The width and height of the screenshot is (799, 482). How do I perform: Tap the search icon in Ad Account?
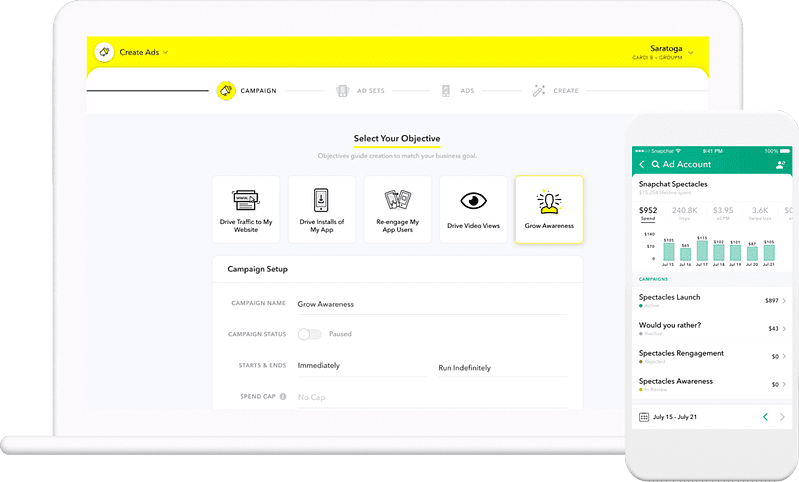pyautogui.click(x=655, y=164)
